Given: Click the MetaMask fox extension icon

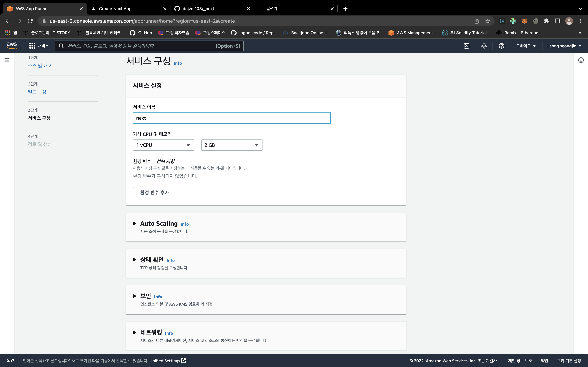Looking at the screenshot, I should click(524, 21).
